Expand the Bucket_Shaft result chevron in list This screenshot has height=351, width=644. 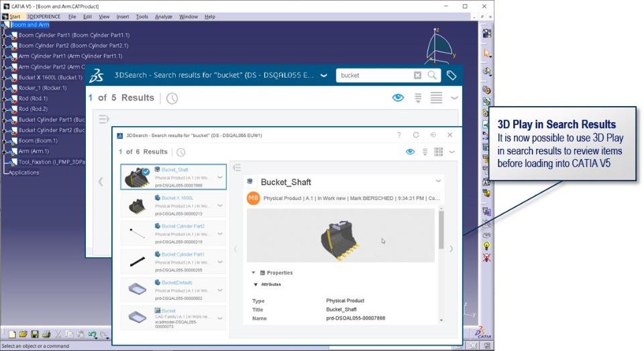[220, 178]
